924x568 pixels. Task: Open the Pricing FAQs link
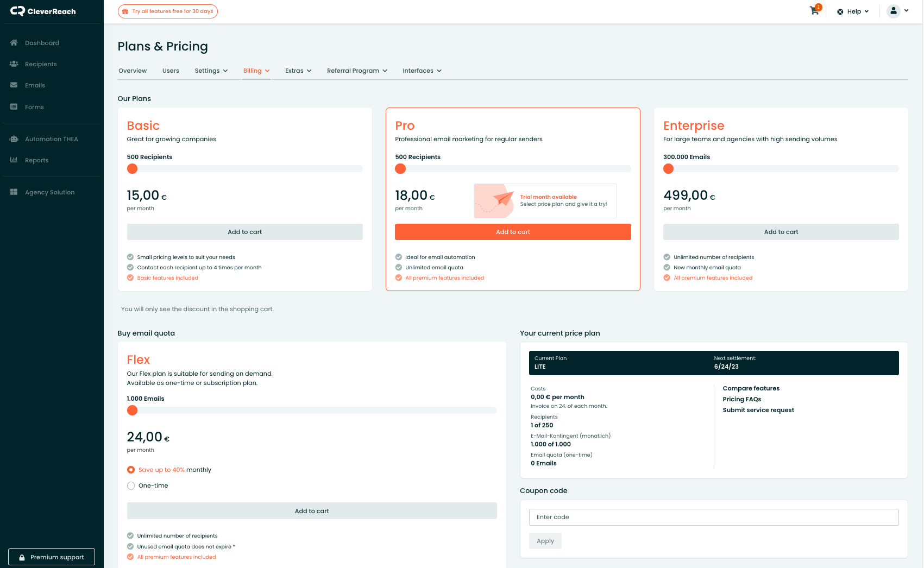741,399
